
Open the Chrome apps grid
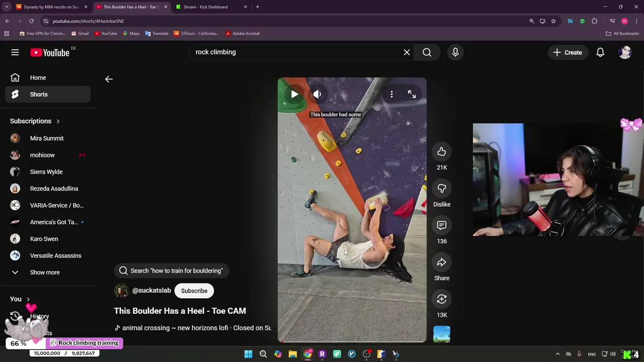click(x=7, y=33)
